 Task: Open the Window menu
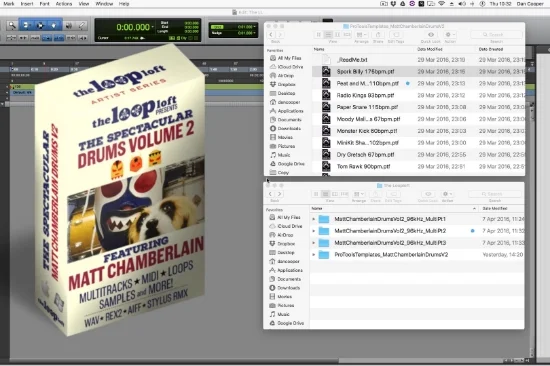click(104, 4)
